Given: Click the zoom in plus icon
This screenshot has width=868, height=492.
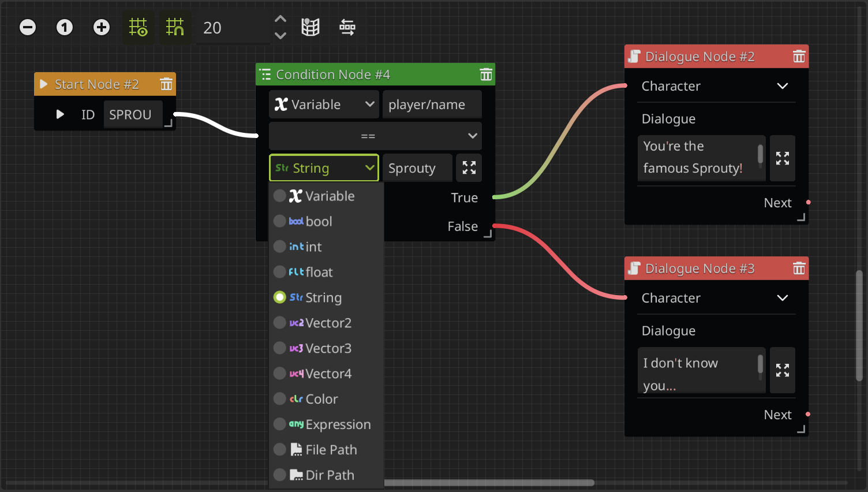Looking at the screenshot, I should (x=102, y=27).
